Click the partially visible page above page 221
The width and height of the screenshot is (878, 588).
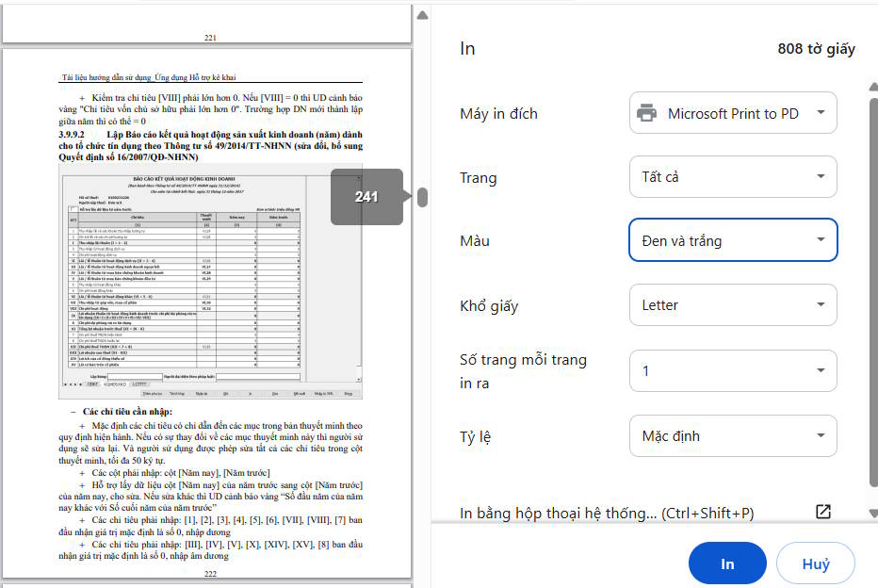[x=207, y=24]
